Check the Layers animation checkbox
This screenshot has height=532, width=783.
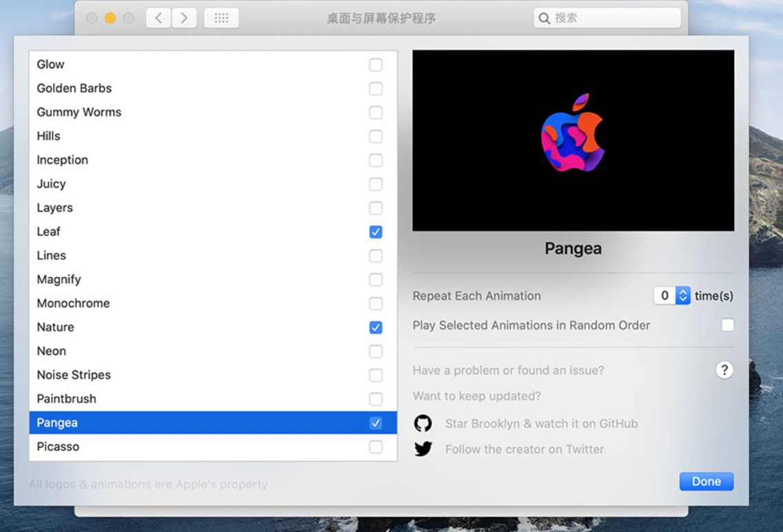(376, 208)
